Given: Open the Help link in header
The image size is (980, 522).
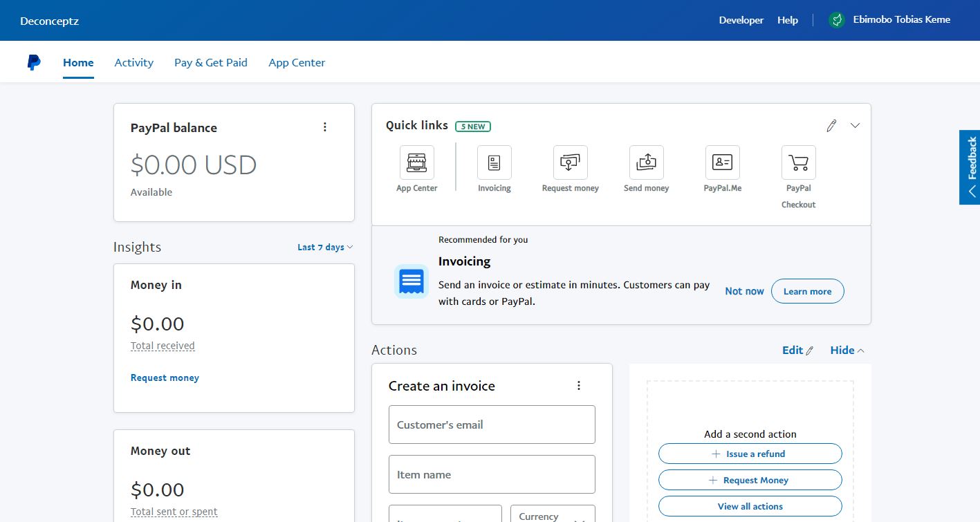Looking at the screenshot, I should (x=788, y=20).
